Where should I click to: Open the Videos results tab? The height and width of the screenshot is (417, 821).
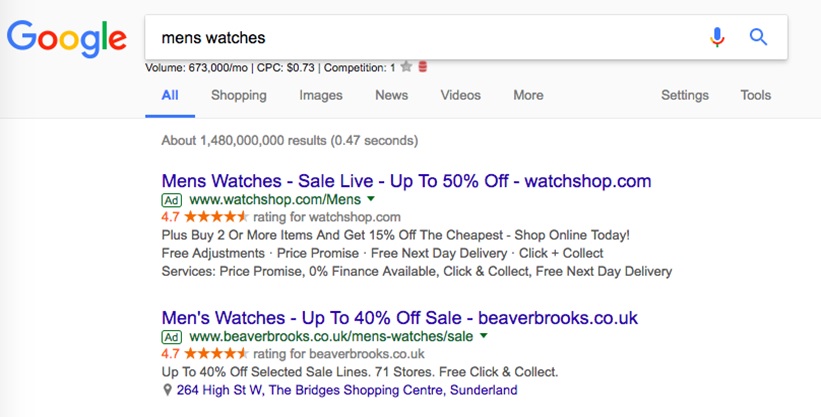click(x=461, y=95)
